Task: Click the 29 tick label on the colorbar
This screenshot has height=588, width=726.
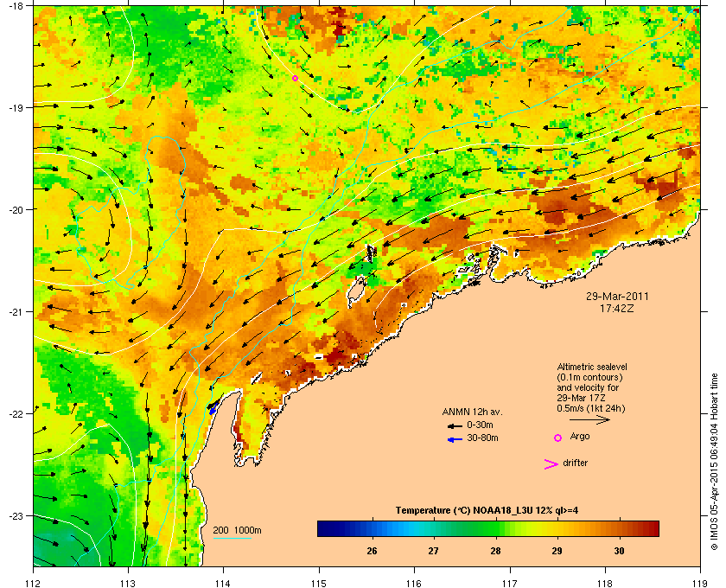Action: pos(557,551)
